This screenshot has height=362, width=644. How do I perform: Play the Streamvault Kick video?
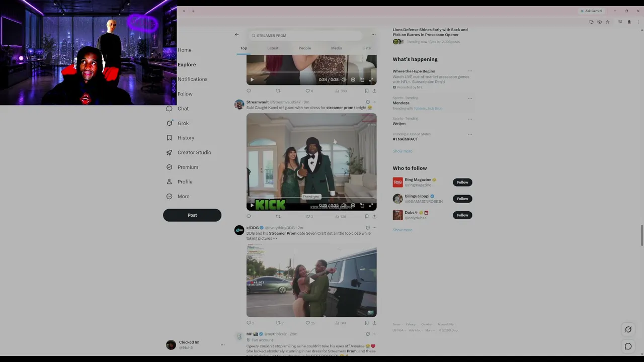252,205
